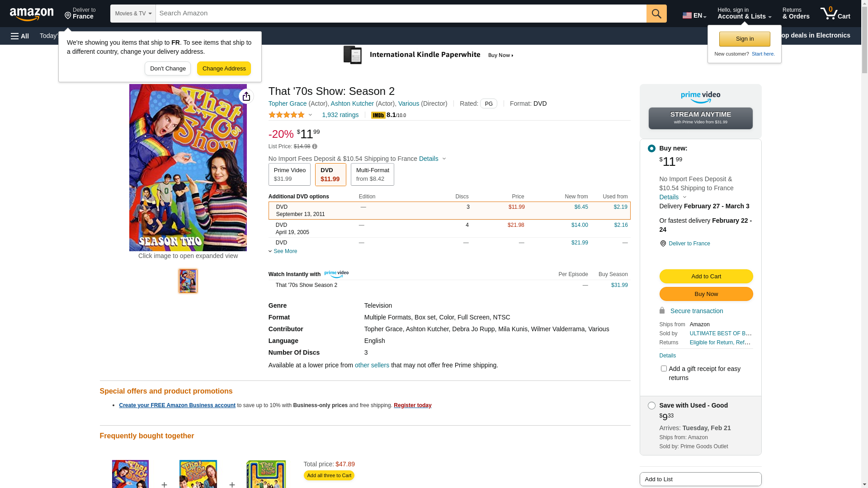This screenshot has height=488, width=868.
Task: Select the Prime Video format tab
Action: [289, 174]
